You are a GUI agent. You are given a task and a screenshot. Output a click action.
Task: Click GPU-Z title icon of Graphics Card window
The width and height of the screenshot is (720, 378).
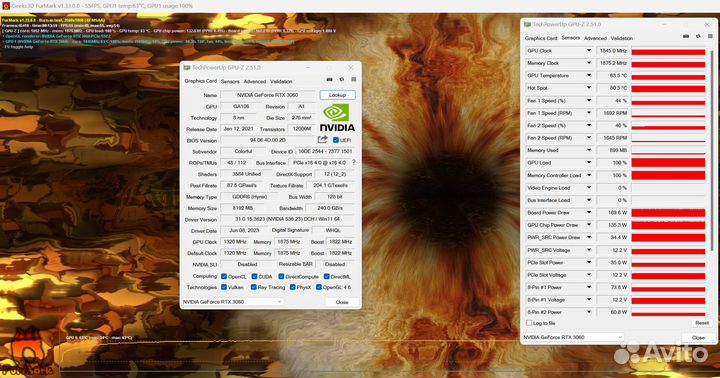[x=187, y=68]
